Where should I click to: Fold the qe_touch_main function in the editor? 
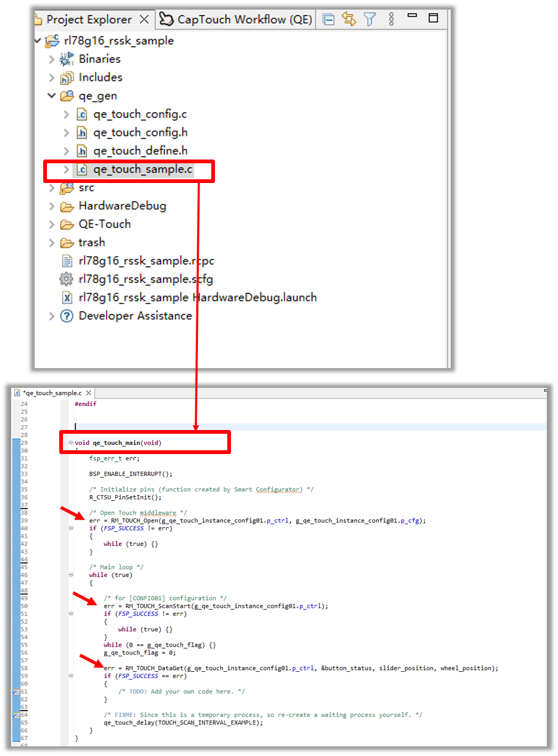tap(71, 442)
